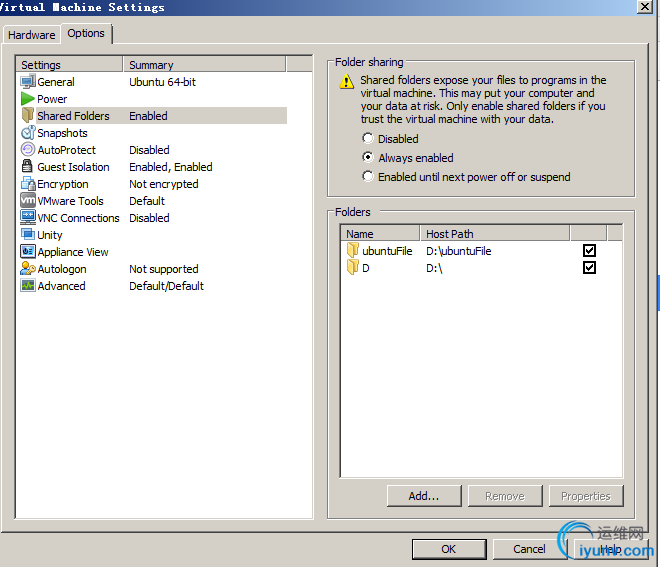Click the green Power arrow icon
Screen dimensions: 660x567
[x=28, y=99]
